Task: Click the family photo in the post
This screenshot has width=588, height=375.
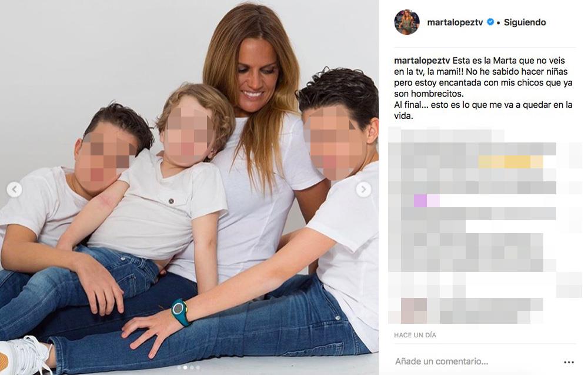Action: point(189,187)
